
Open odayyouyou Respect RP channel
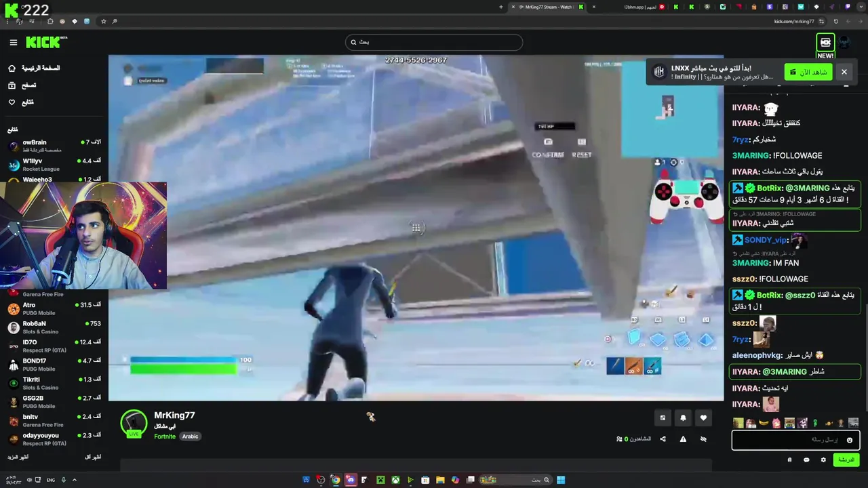pos(54,439)
